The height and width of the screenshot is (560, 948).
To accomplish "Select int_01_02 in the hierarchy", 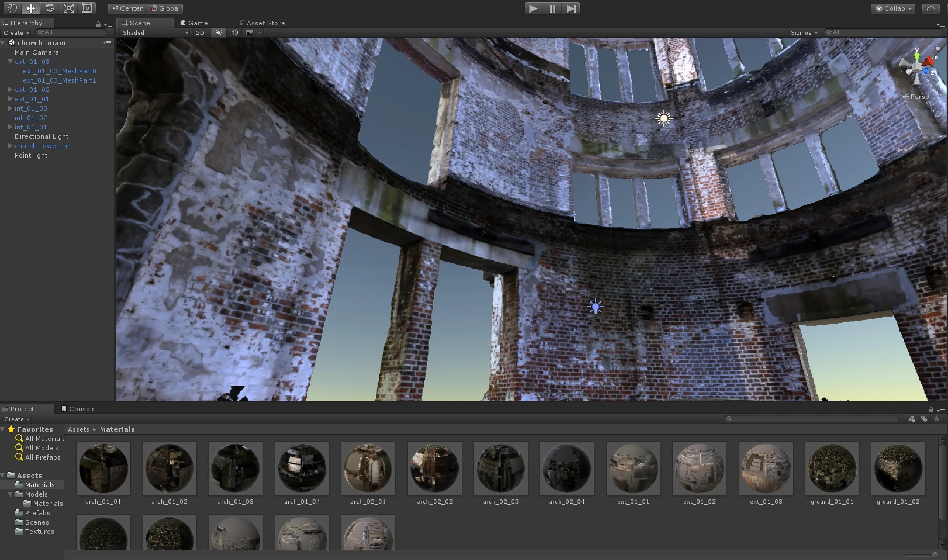I will 31,118.
